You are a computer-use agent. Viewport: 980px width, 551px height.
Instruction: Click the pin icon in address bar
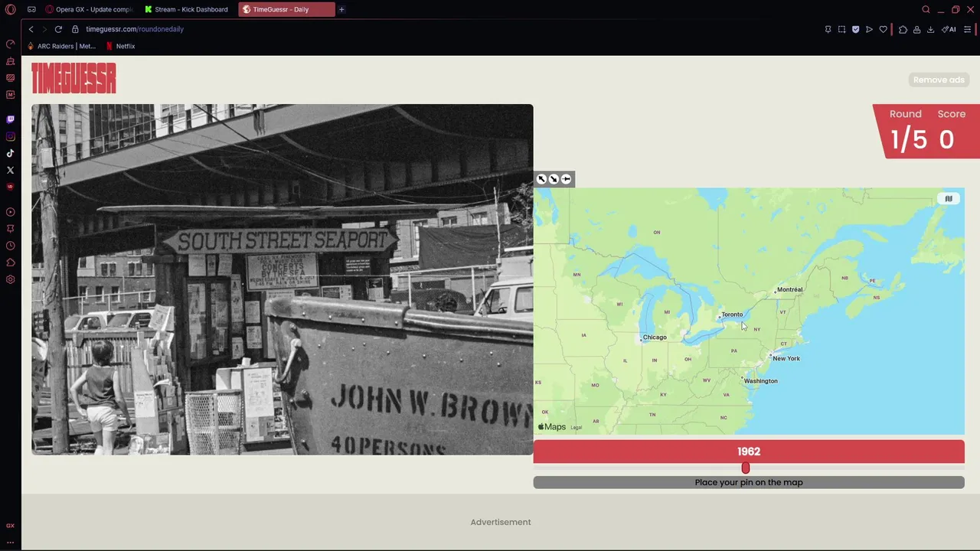point(828,29)
